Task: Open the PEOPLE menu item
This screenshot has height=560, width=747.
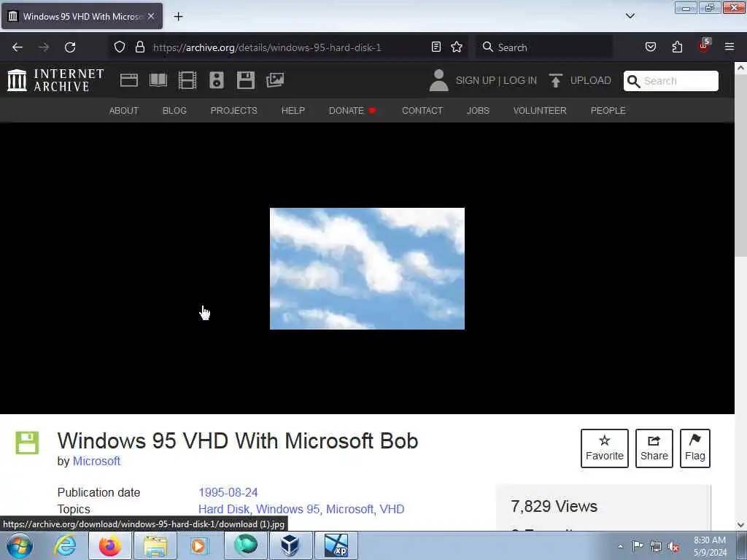Action: [608, 111]
